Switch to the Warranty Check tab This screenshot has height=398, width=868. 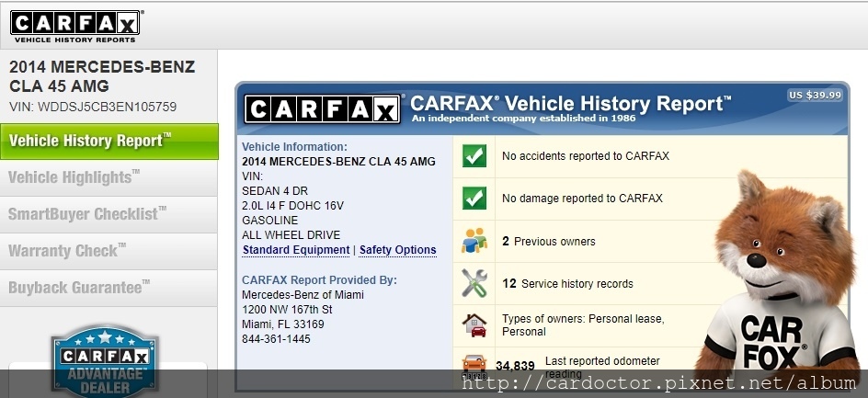(109, 251)
